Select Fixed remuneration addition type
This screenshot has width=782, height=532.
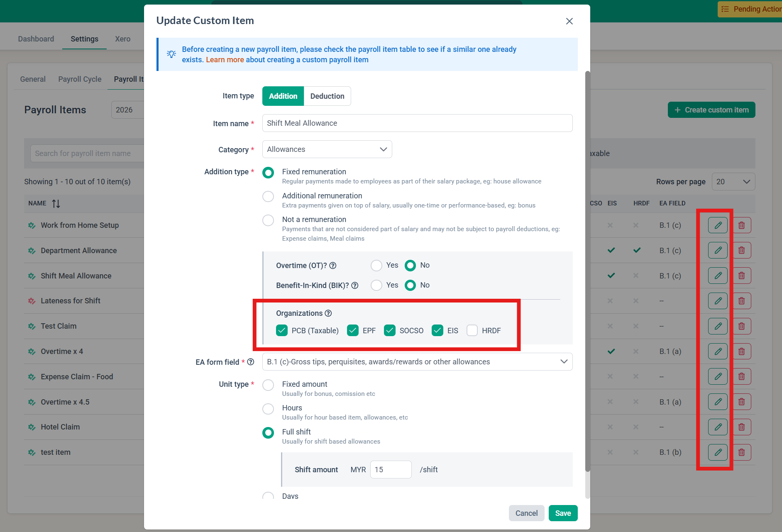(268, 173)
